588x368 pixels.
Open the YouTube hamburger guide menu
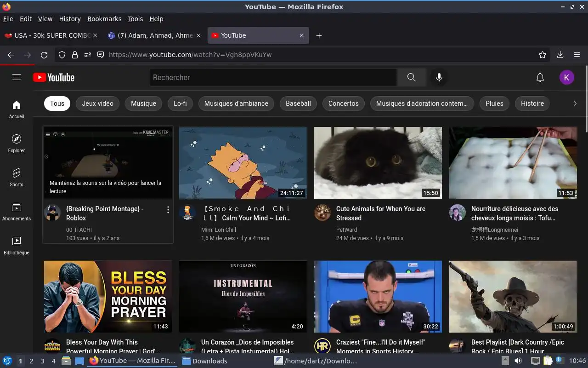coord(17,77)
